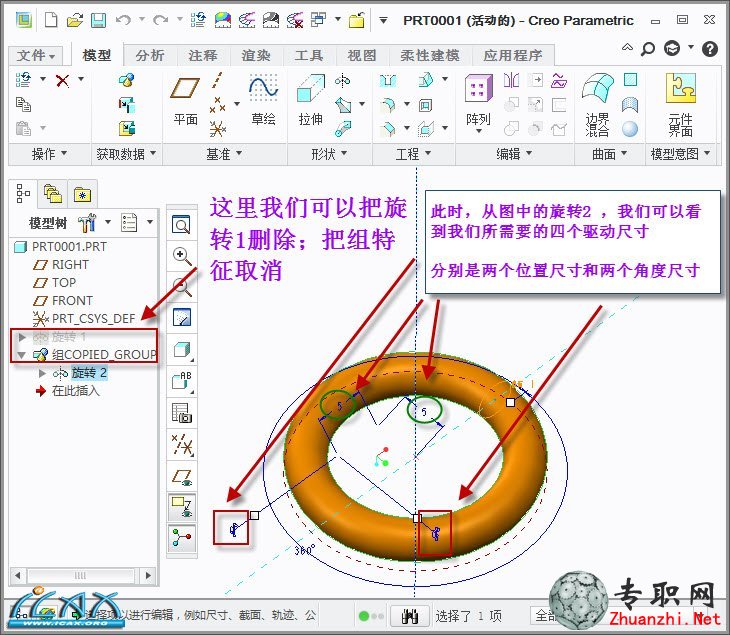This screenshot has height=635, width=730.
Task: Click the Mirror icon in the Edit group
Action: click(x=511, y=80)
